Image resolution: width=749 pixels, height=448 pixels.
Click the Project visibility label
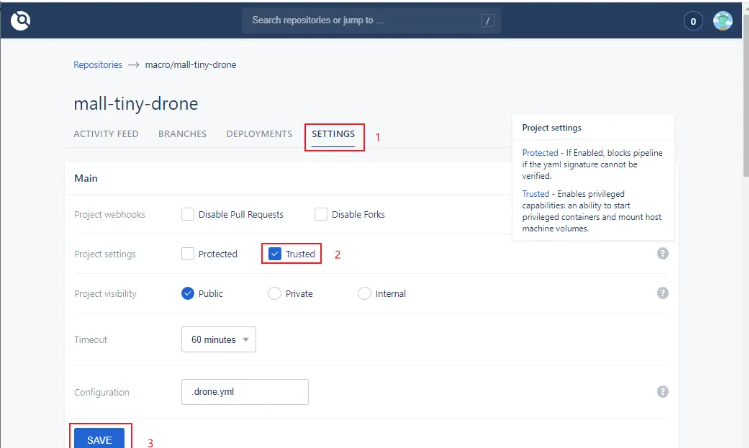click(105, 294)
